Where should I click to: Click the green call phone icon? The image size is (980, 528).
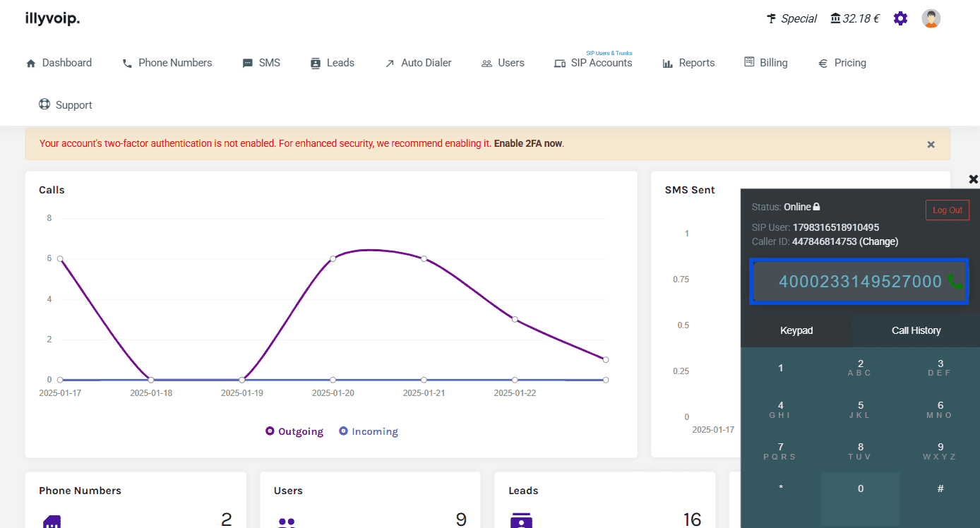coord(955,282)
